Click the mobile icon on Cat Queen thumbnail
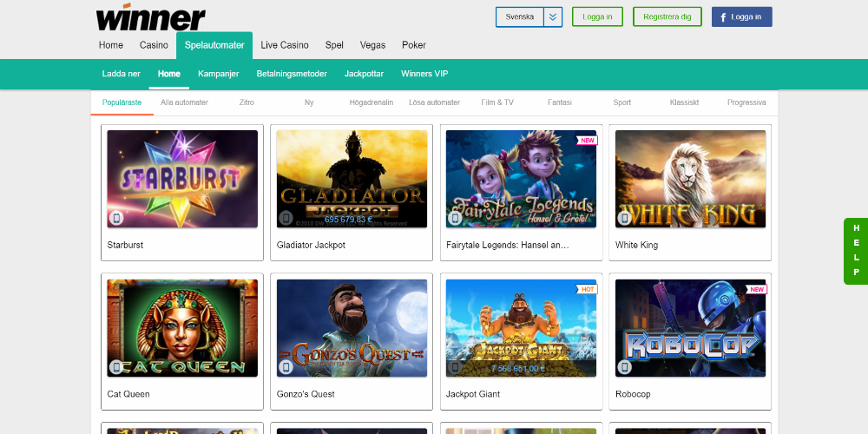The width and height of the screenshot is (868, 434). pyautogui.click(x=116, y=366)
